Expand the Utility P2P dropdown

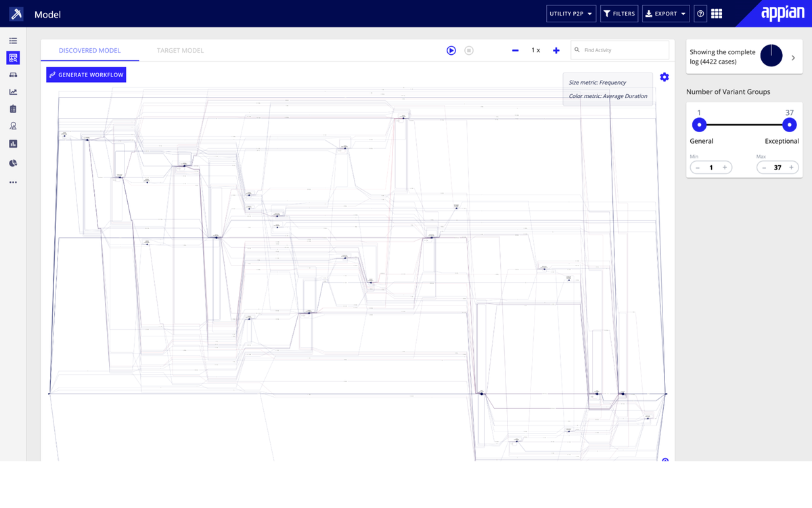click(571, 14)
